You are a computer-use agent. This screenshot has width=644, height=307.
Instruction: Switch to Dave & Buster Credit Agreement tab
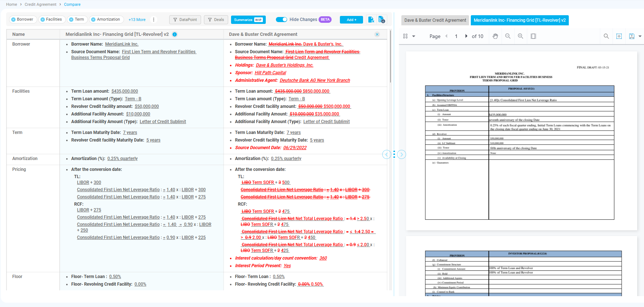[x=435, y=20]
